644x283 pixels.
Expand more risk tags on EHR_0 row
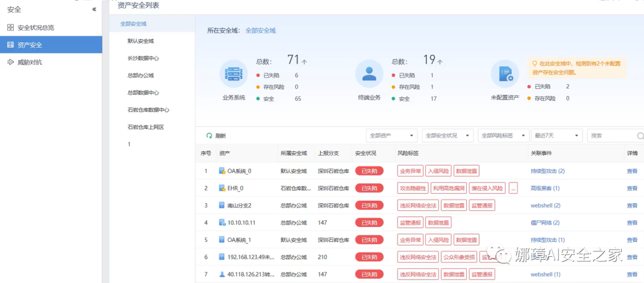pos(513,188)
